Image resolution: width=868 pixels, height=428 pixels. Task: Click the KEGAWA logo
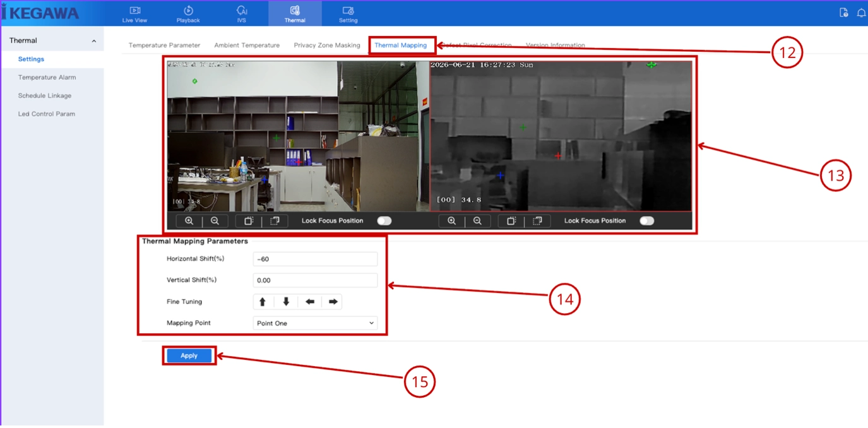(x=40, y=13)
